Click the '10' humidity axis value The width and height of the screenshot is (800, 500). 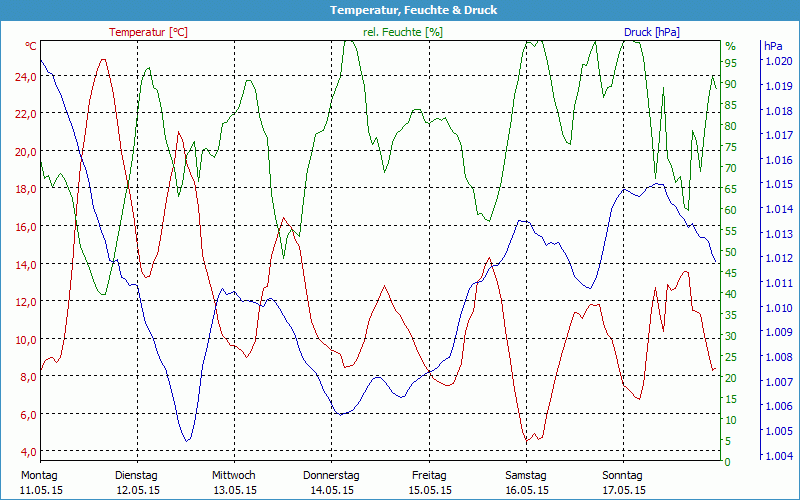[731, 419]
